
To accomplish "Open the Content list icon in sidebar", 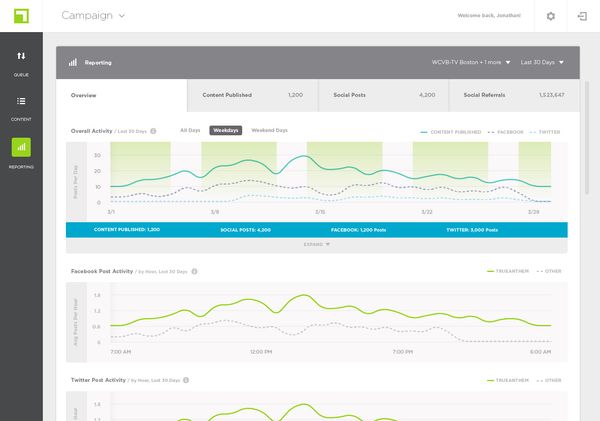I will coord(21,101).
